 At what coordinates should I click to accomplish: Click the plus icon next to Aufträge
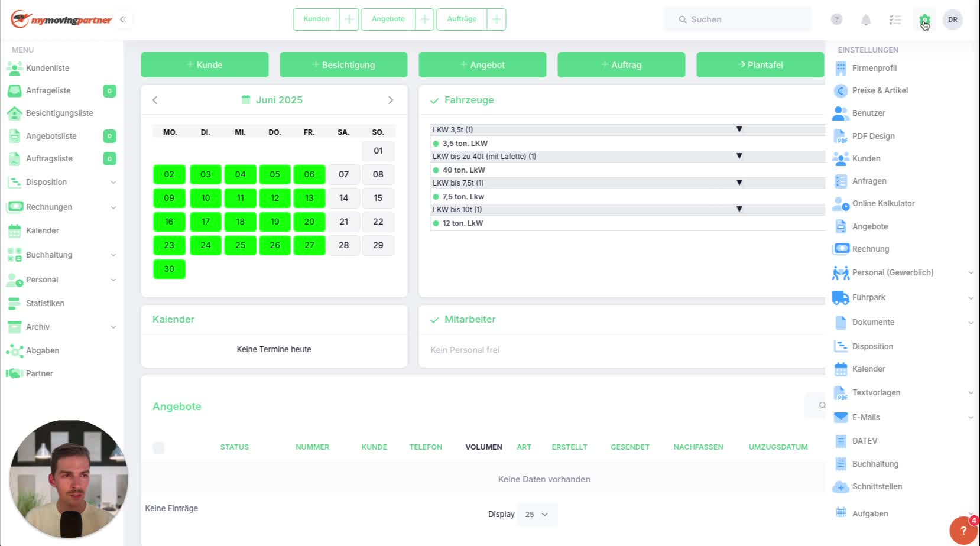497,19
